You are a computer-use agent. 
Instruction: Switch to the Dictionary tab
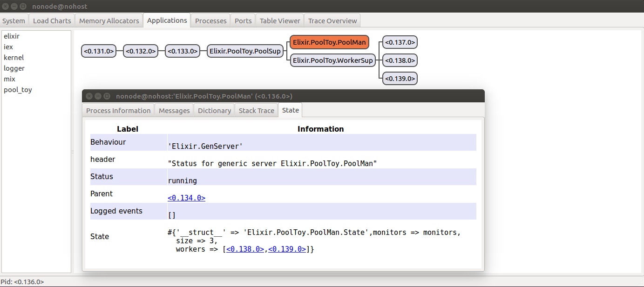click(x=214, y=110)
